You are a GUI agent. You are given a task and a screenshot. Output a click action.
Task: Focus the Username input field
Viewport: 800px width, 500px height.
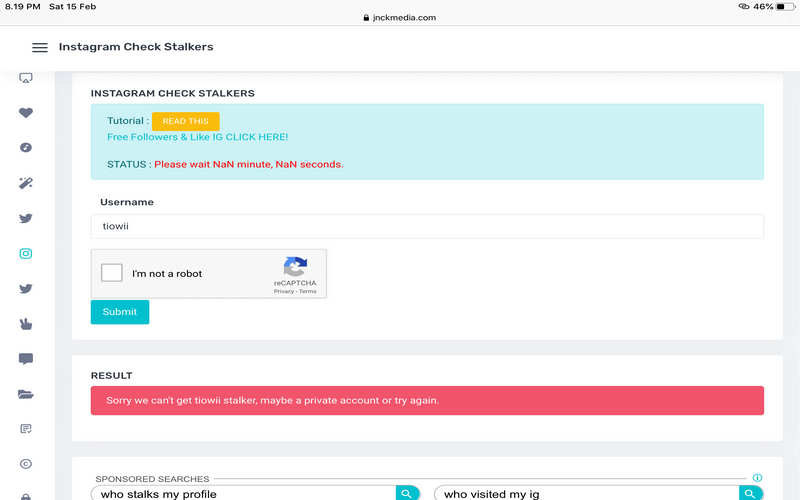(x=427, y=227)
